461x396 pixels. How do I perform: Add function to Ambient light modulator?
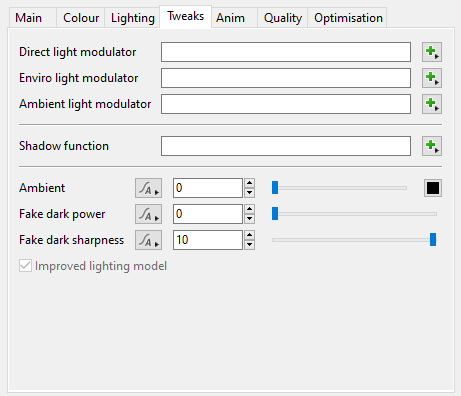pyautogui.click(x=432, y=104)
